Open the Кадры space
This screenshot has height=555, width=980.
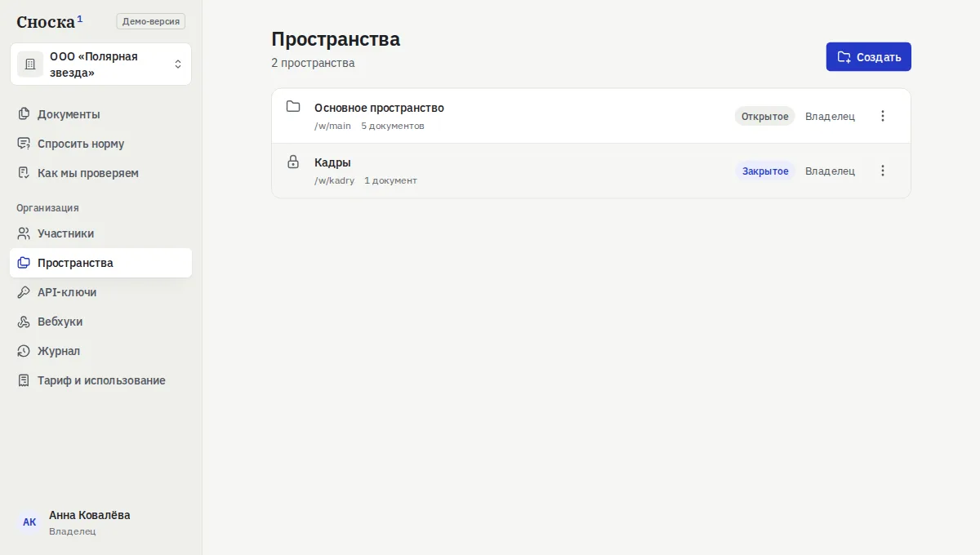coord(332,162)
